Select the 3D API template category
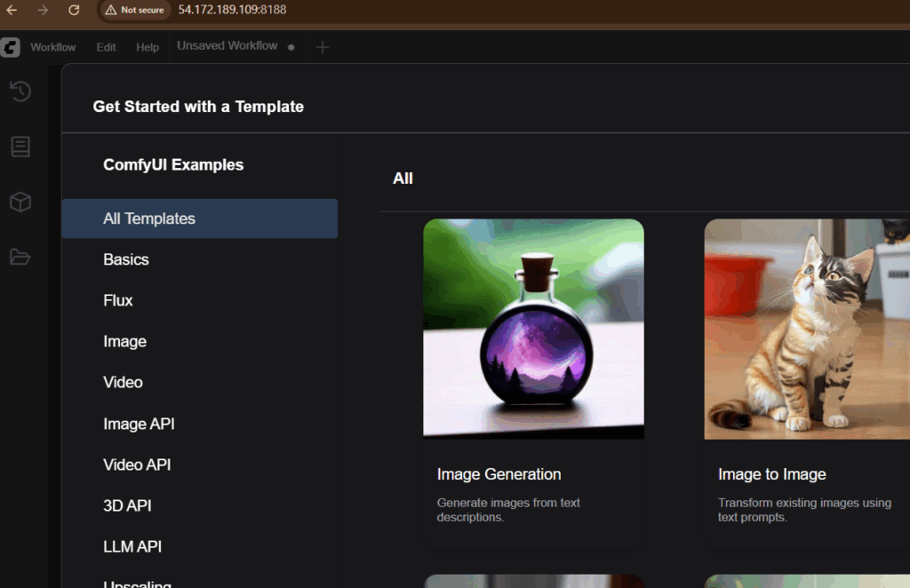This screenshot has width=910, height=588. (200, 505)
